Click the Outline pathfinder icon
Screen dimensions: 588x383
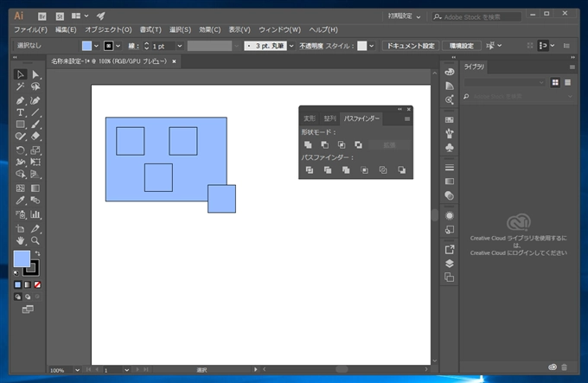pyautogui.click(x=383, y=170)
